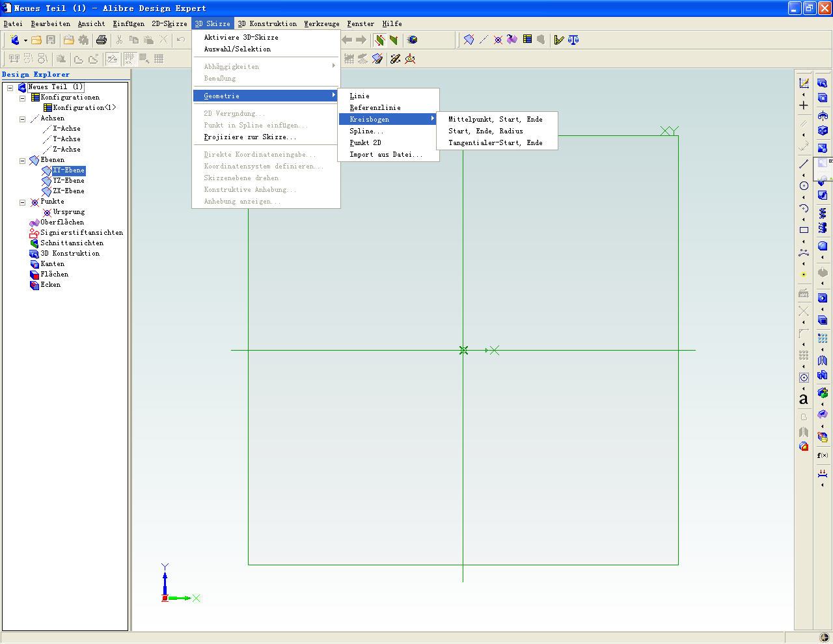This screenshot has height=644, width=833.
Task: Collapse the Neues Teil (1) root node
Action: [10, 87]
